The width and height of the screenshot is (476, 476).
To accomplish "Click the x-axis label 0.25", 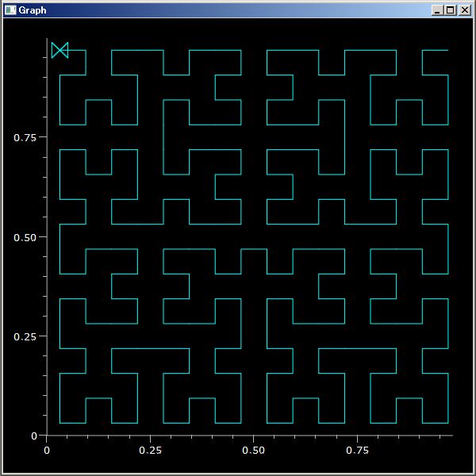I will [x=150, y=450].
